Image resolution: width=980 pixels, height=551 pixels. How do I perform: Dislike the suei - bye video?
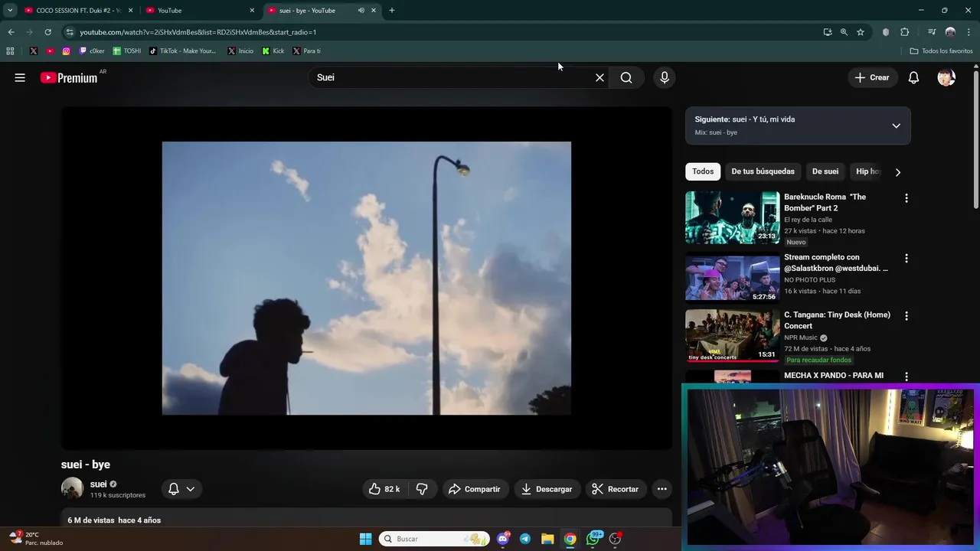pyautogui.click(x=422, y=489)
